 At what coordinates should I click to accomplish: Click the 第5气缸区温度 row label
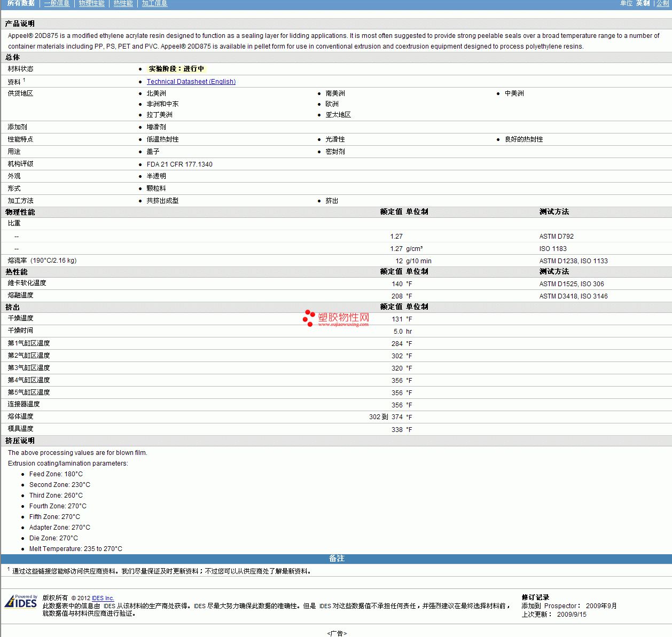[29, 392]
